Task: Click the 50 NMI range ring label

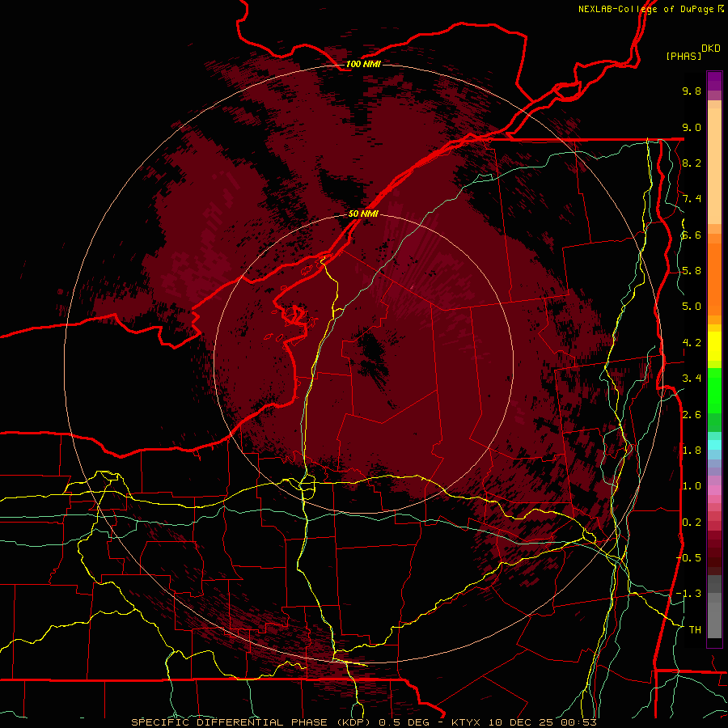Action: 363,214
